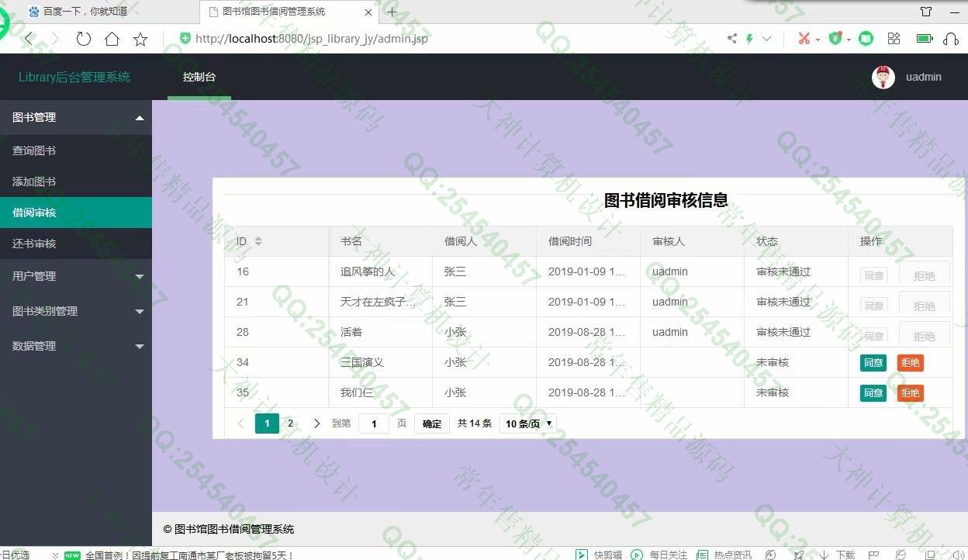Go to browser home page
The width and height of the screenshot is (968, 560).
[112, 39]
